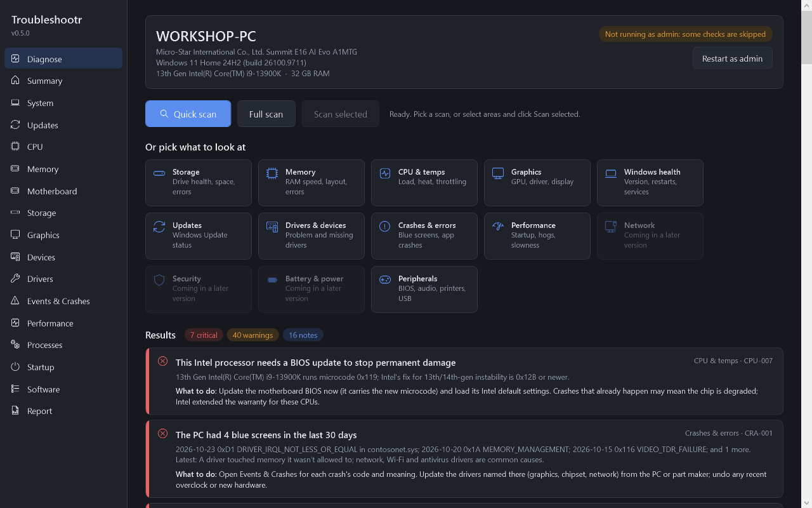812x508 pixels.
Task: Open the Diagnose page icon in sidebar
Action: [15, 58]
